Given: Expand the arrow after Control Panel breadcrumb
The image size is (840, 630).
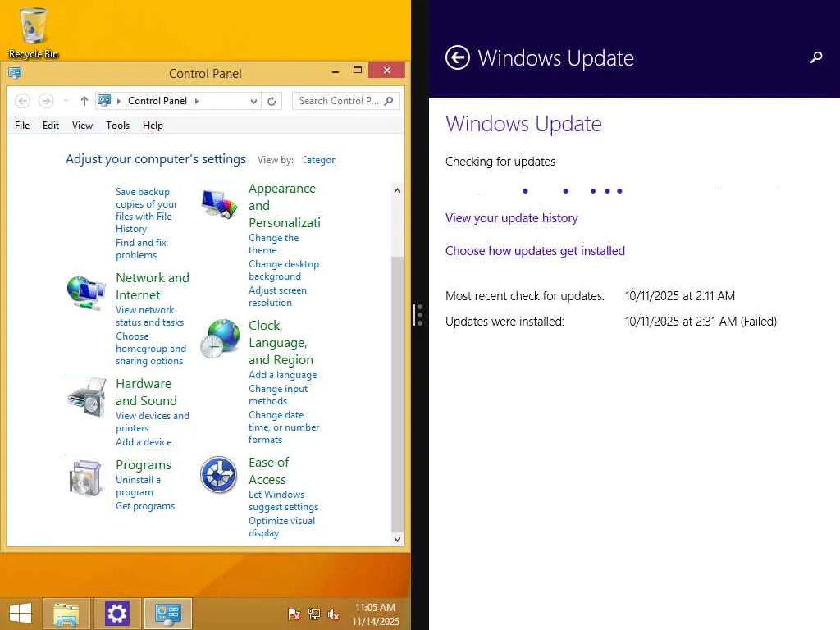Looking at the screenshot, I should point(197,101).
